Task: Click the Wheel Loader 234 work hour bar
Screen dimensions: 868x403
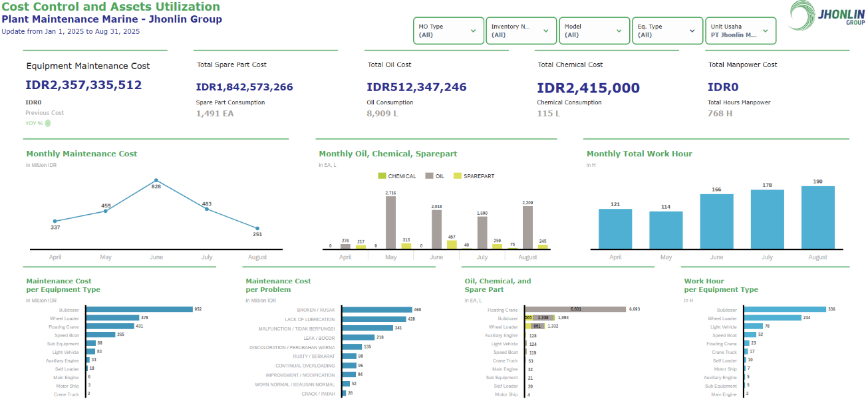Action: click(772, 318)
